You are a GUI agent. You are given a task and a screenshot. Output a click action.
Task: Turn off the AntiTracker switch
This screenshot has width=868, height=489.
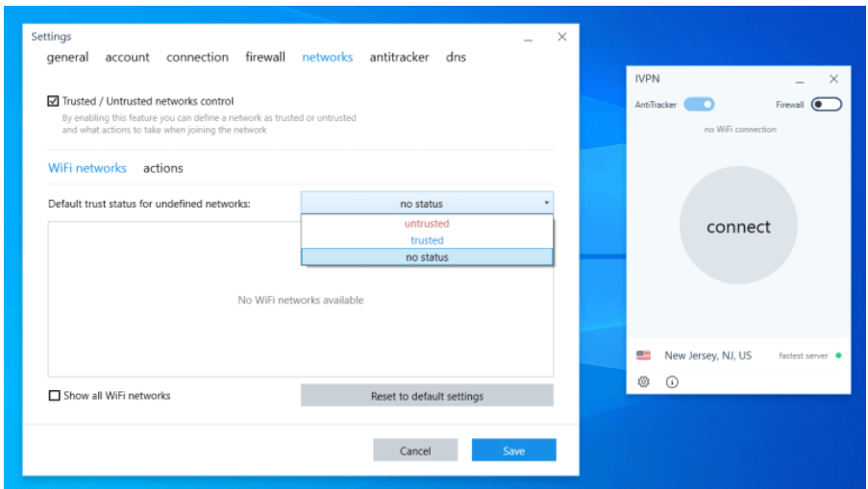[x=699, y=104]
